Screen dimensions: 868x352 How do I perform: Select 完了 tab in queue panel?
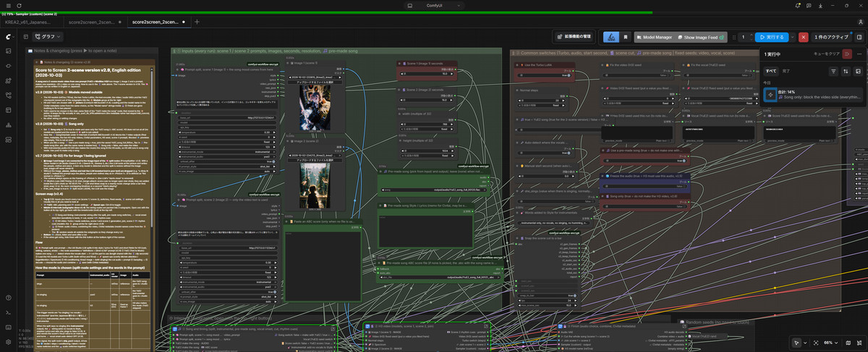click(786, 71)
